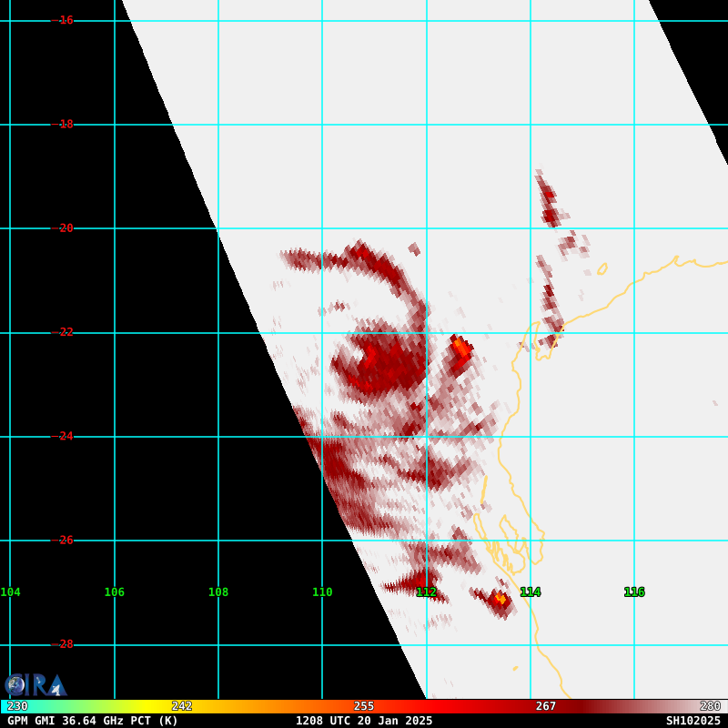The width and height of the screenshot is (728, 728).
Task: Click the 230 value on the colorbar
Action: click(17, 706)
